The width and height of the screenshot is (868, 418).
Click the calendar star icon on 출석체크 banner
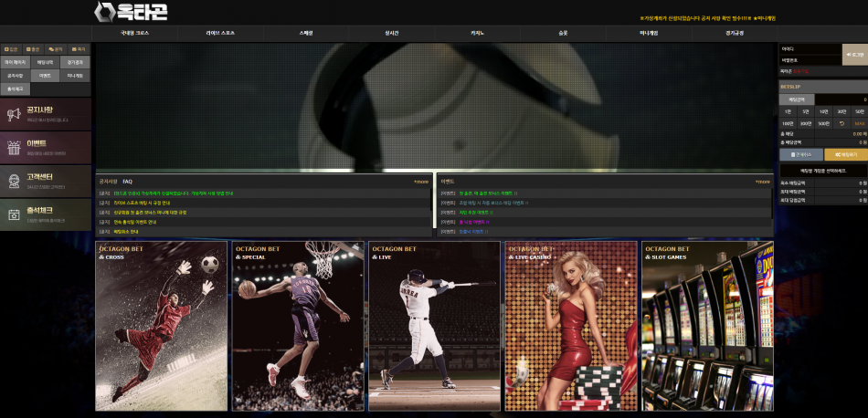point(14,214)
